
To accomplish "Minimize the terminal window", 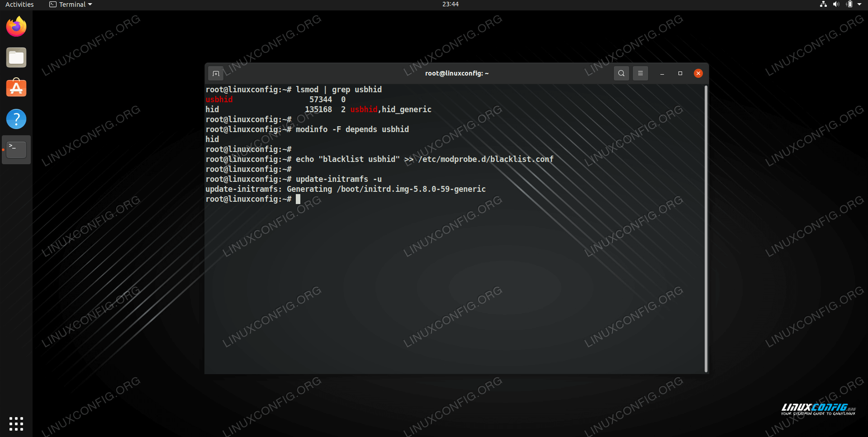I will pyautogui.click(x=662, y=73).
